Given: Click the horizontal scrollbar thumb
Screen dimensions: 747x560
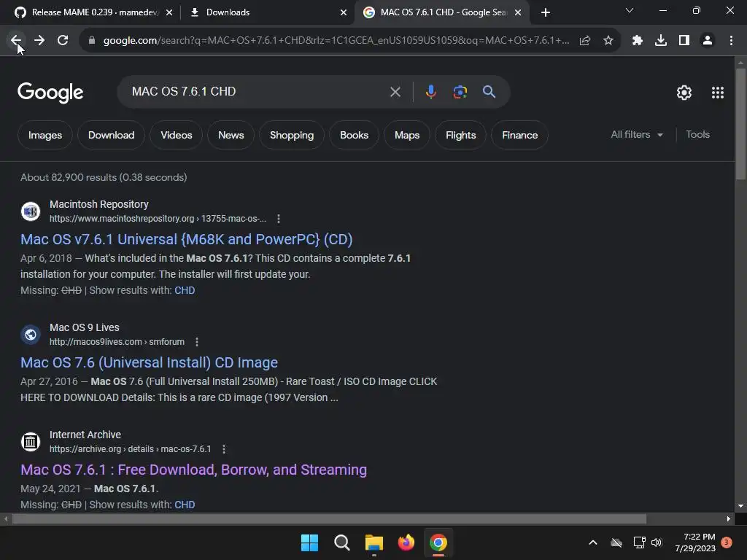Looking at the screenshot, I should (x=329, y=518).
